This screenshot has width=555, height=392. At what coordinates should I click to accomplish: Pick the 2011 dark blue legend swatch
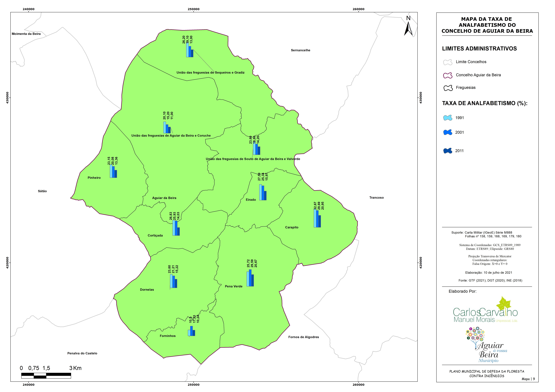tap(448, 151)
